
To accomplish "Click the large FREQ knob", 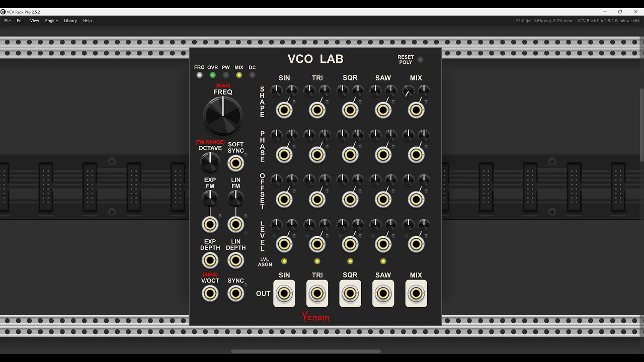I will point(223,116).
